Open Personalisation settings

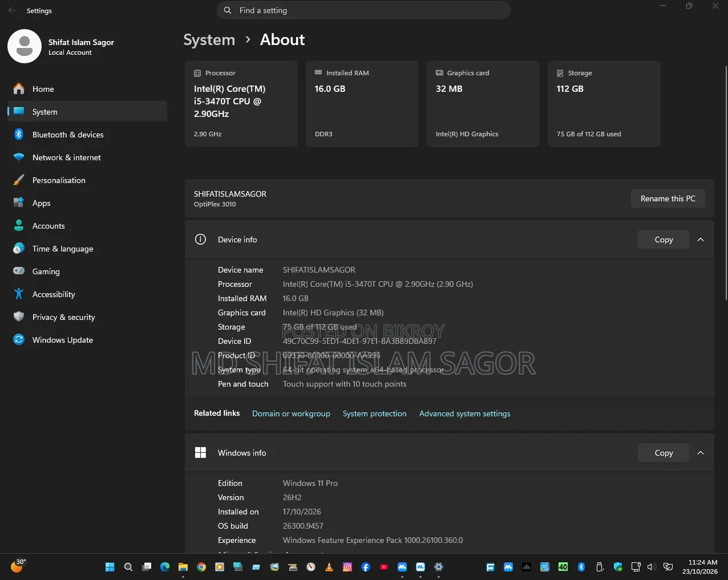(87, 180)
